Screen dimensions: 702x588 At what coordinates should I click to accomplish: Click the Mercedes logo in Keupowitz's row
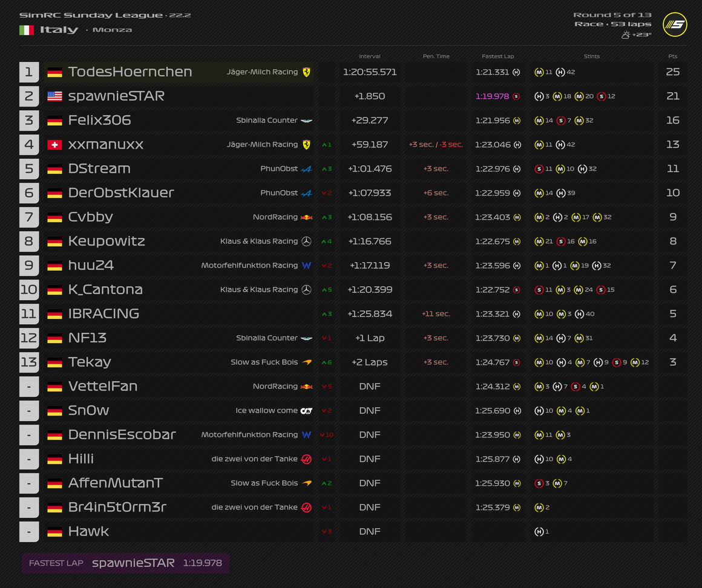[306, 241]
